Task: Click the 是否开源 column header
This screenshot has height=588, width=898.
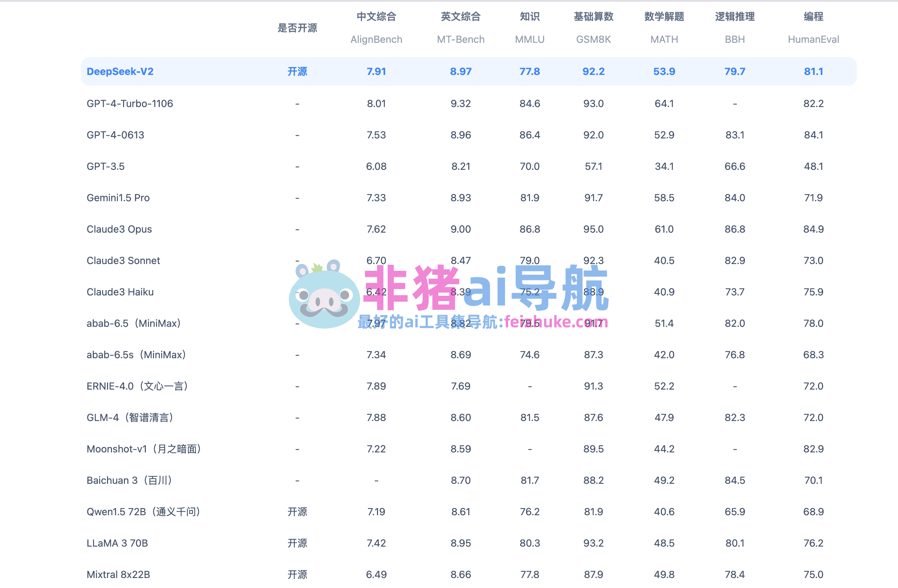Action: [297, 28]
